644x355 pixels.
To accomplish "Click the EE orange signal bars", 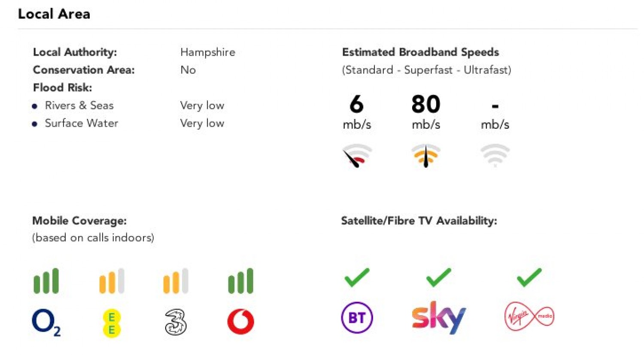I will (112, 281).
